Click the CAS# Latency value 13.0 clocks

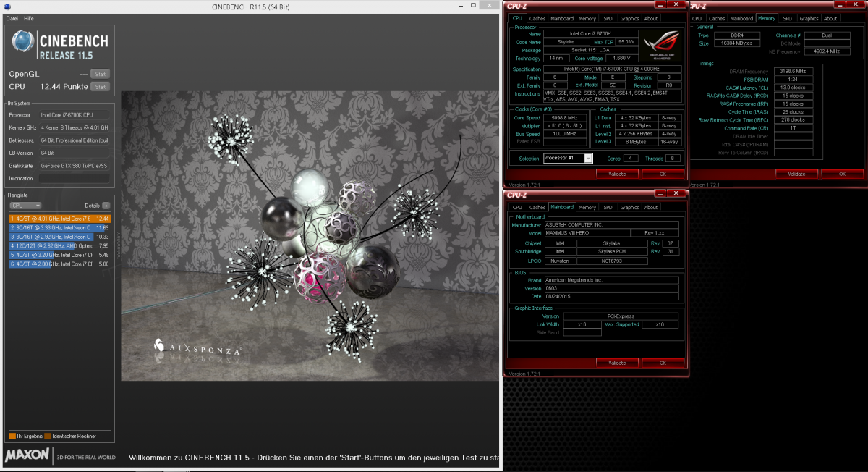point(793,88)
